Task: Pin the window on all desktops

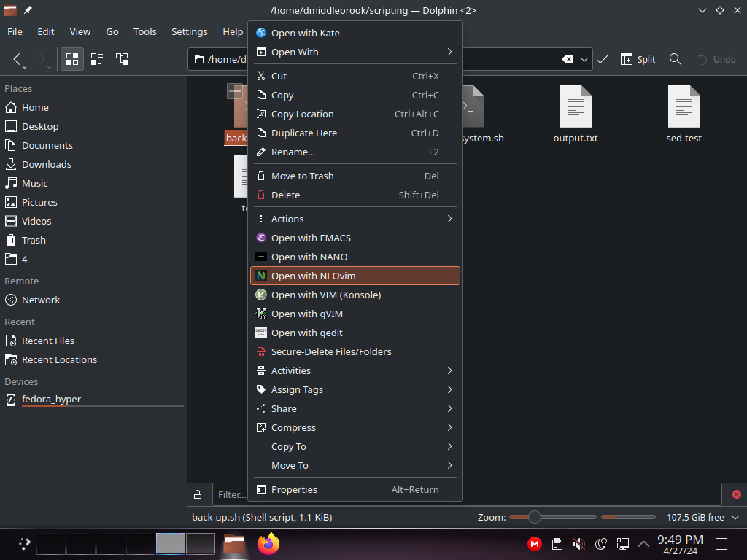Action: coord(28,10)
